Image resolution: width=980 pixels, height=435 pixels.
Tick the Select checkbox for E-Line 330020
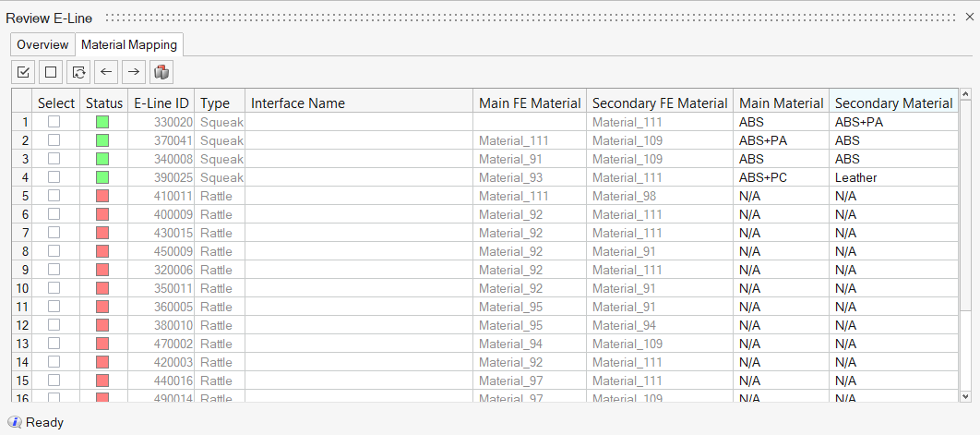coord(54,122)
